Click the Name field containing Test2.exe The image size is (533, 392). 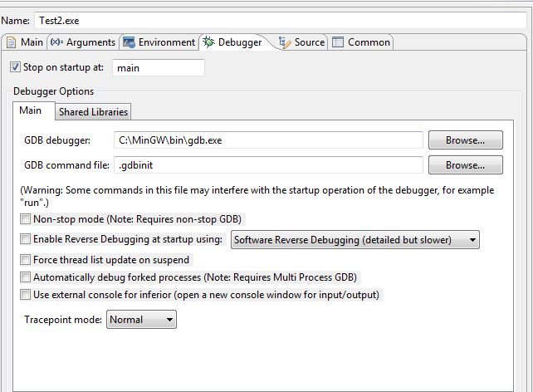click(x=281, y=21)
